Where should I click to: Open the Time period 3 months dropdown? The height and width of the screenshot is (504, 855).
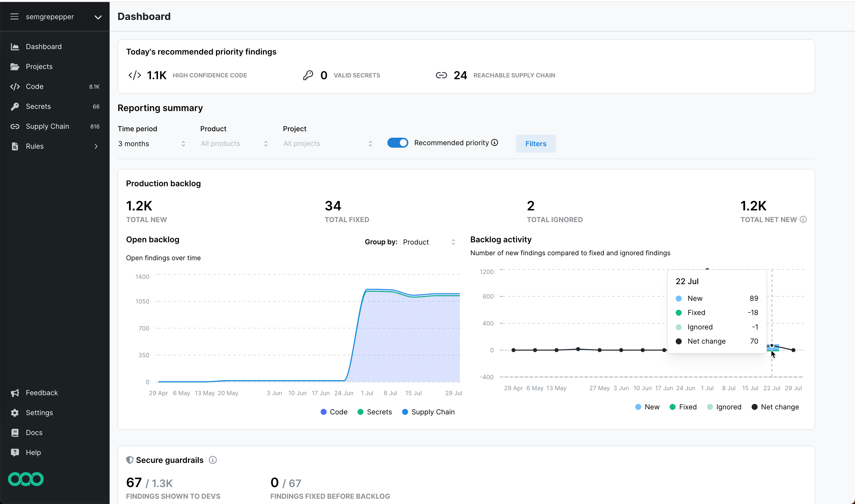pos(152,144)
